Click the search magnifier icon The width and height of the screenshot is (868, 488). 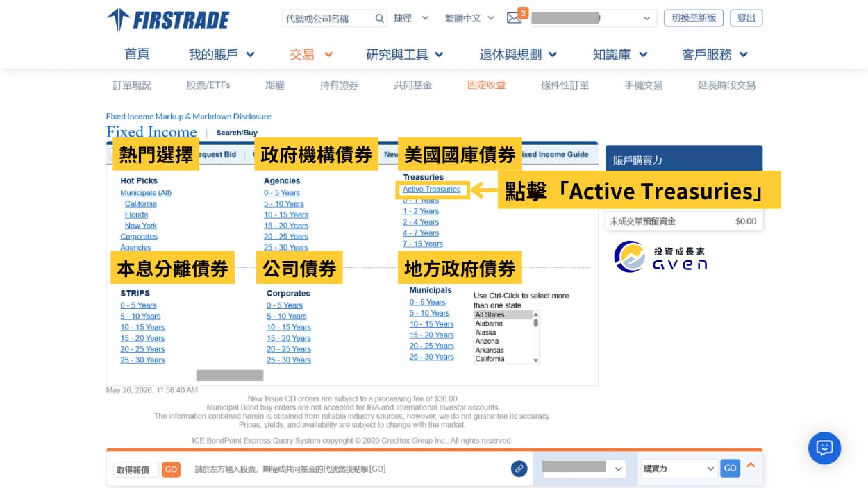[x=379, y=18]
